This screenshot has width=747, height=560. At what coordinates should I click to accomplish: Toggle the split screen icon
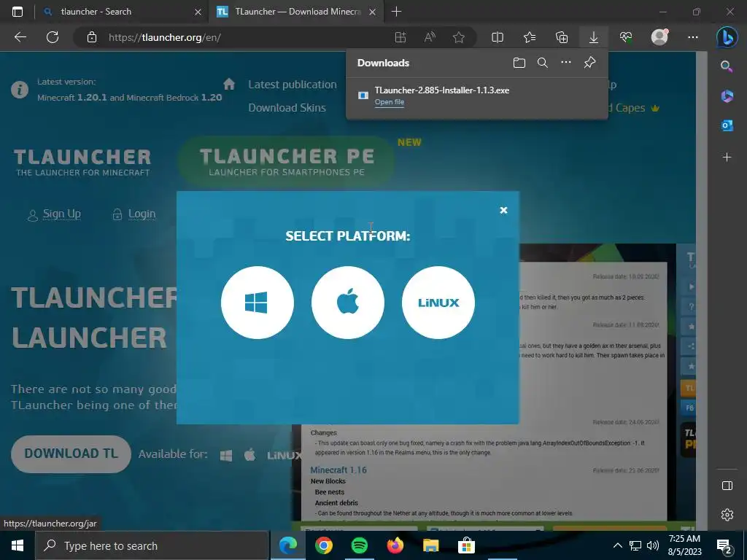[x=498, y=37]
